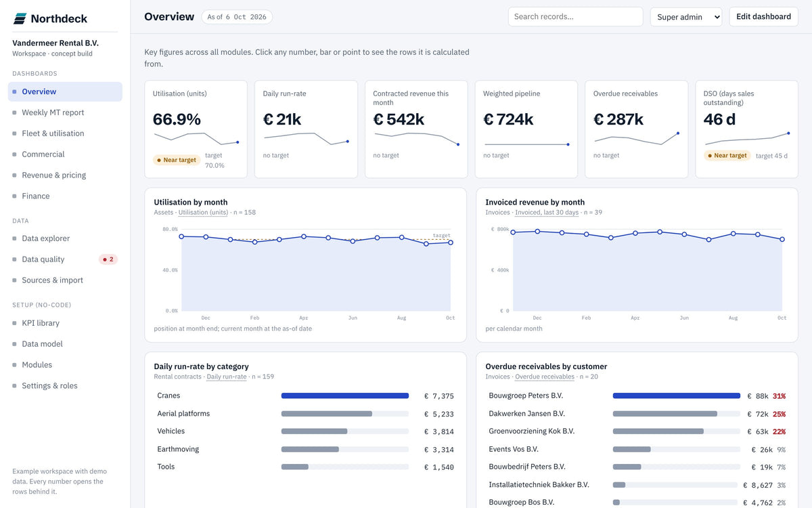Click Groenvoorziening Kok B.V. customer name
This screenshot has width=812, height=508.
pos(531,431)
